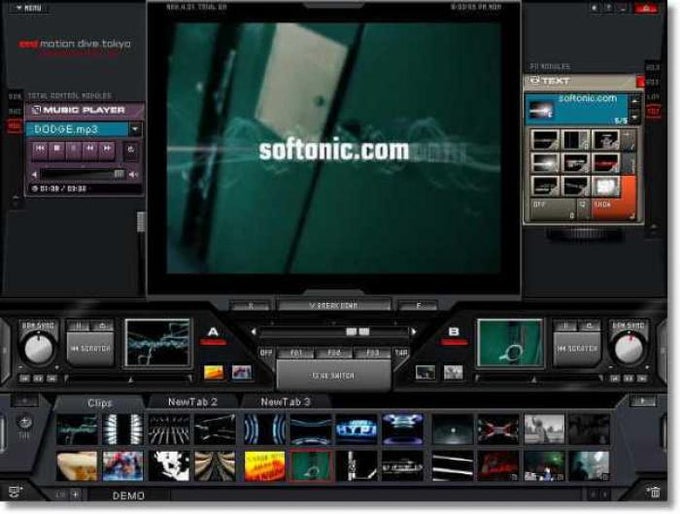Select the blue-red effect icon for channel A
Screen dimensions: 680x514
click(241, 373)
